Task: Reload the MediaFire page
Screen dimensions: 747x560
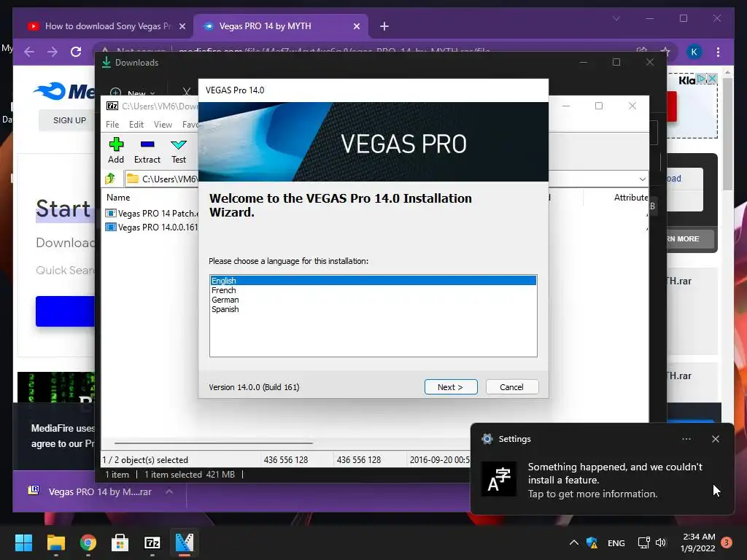Action: [x=76, y=52]
